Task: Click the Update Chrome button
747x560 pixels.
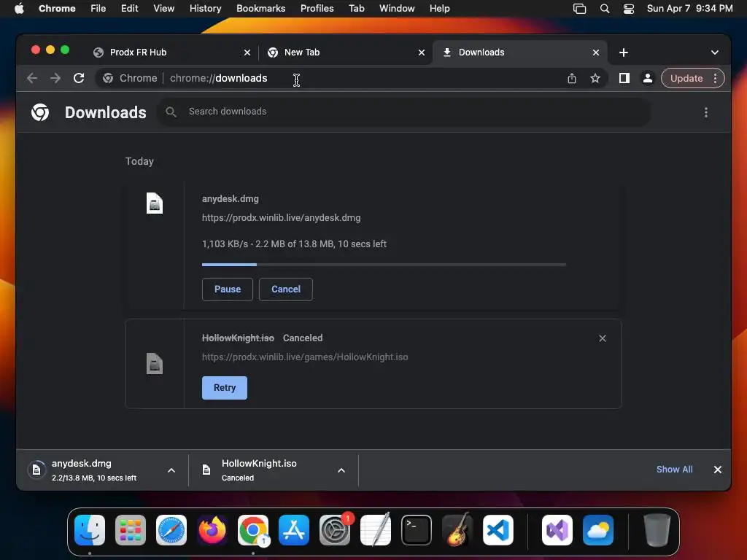Action: pyautogui.click(x=686, y=78)
